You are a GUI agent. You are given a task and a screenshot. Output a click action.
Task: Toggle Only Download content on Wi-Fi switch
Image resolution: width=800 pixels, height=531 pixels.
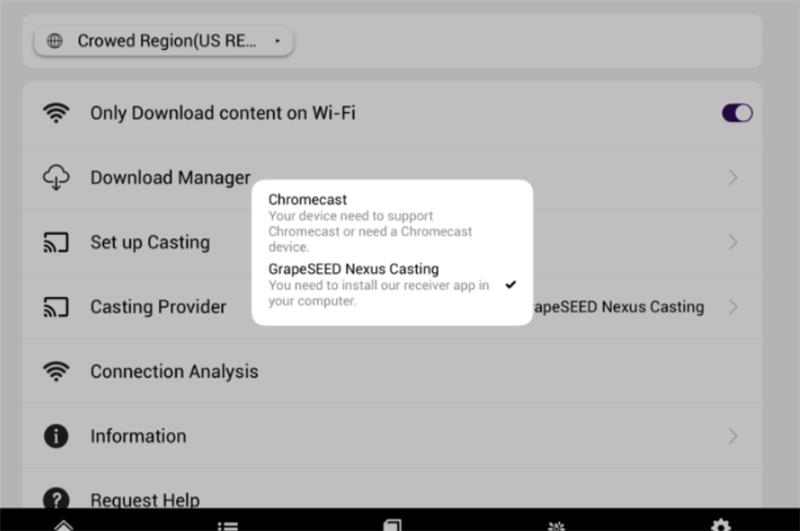pos(737,113)
